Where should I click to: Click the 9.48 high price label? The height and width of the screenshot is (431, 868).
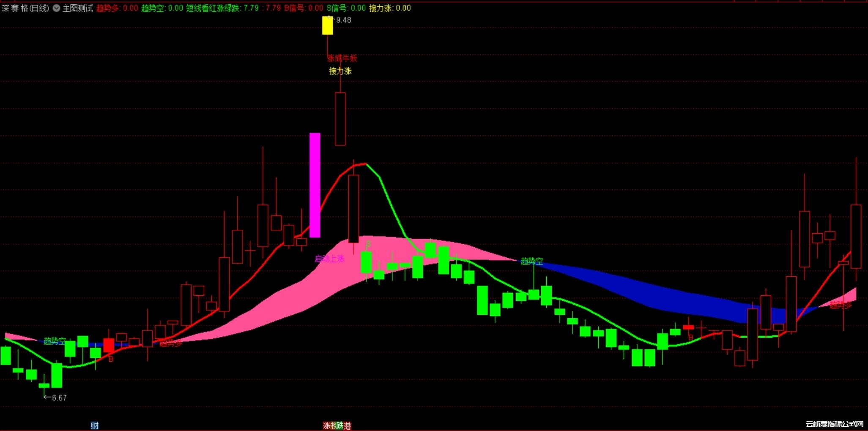(343, 20)
